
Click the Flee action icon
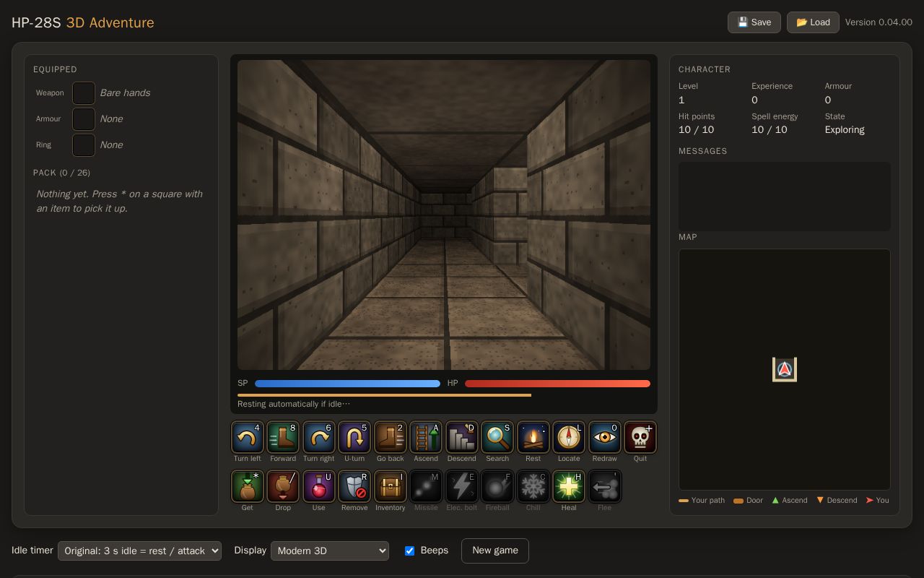point(604,486)
